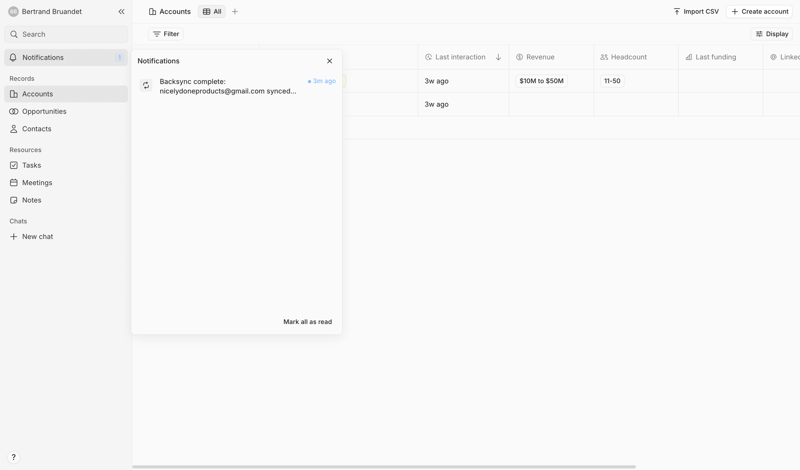Screen dimensions: 800x470
Task: Start a New chat
Action: [37, 237]
